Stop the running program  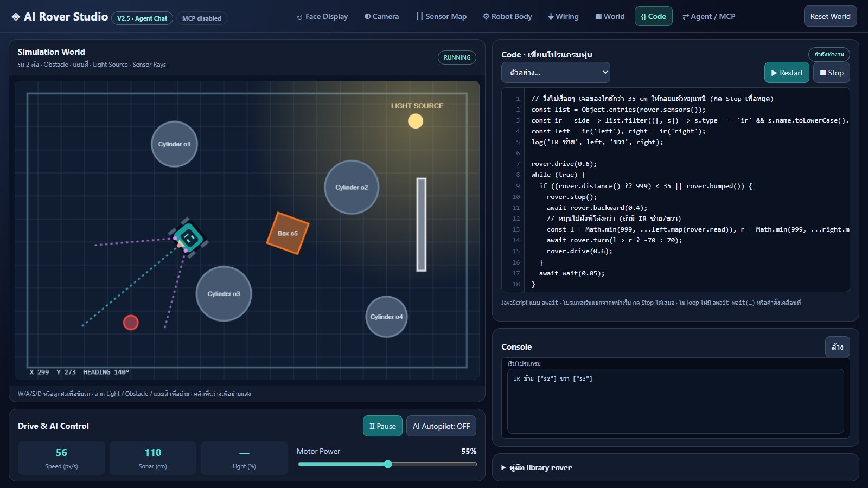point(832,73)
